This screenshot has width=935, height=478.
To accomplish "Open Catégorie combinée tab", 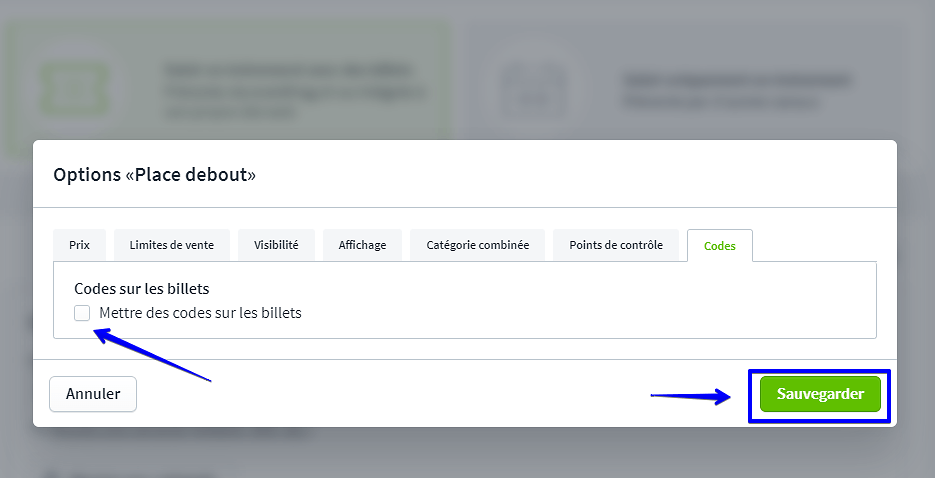I will coord(477,245).
